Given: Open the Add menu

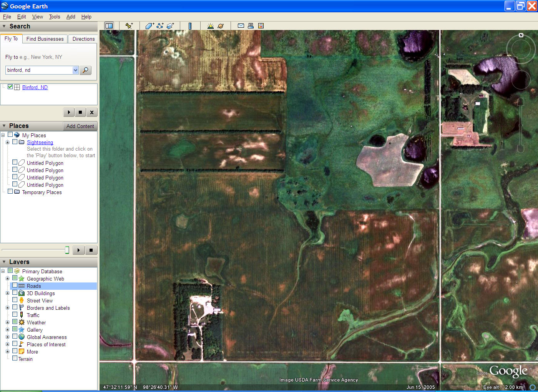Looking at the screenshot, I should pyautogui.click(x=71, y=17).
